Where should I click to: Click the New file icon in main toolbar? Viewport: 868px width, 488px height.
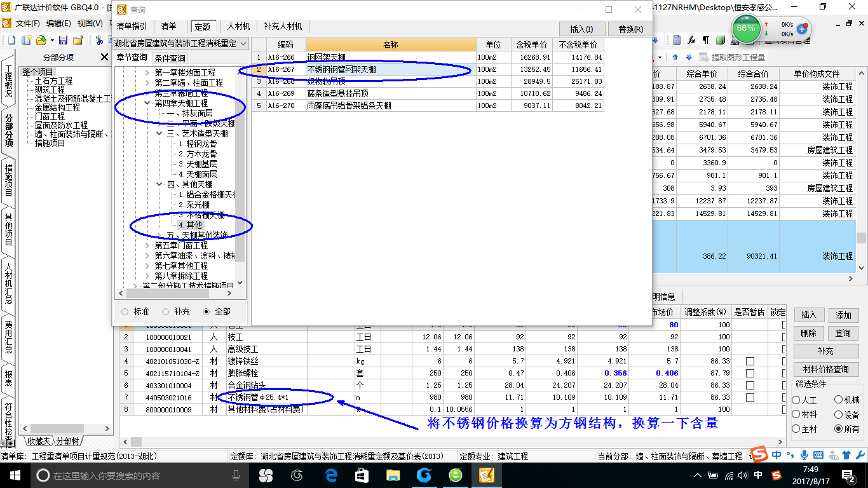tap(11, 40)
